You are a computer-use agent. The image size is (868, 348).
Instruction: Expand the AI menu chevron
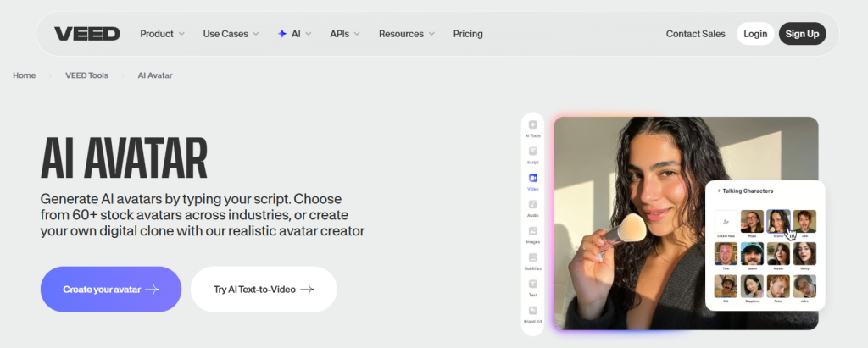[309, 34]
